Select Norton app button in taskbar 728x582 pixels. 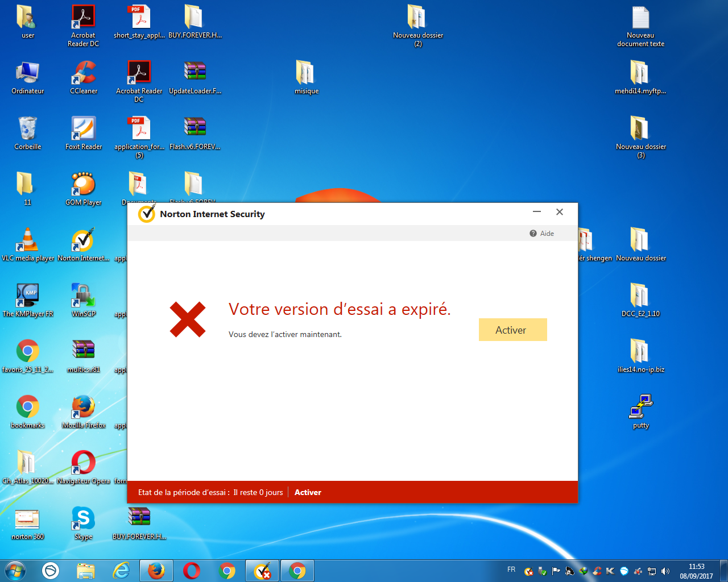pos(262,570)
